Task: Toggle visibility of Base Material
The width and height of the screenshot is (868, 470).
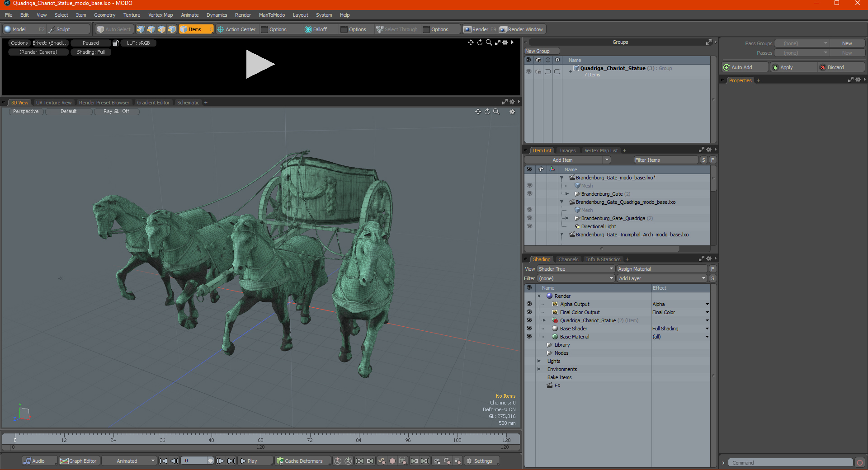Action: (x=529, y=337)
